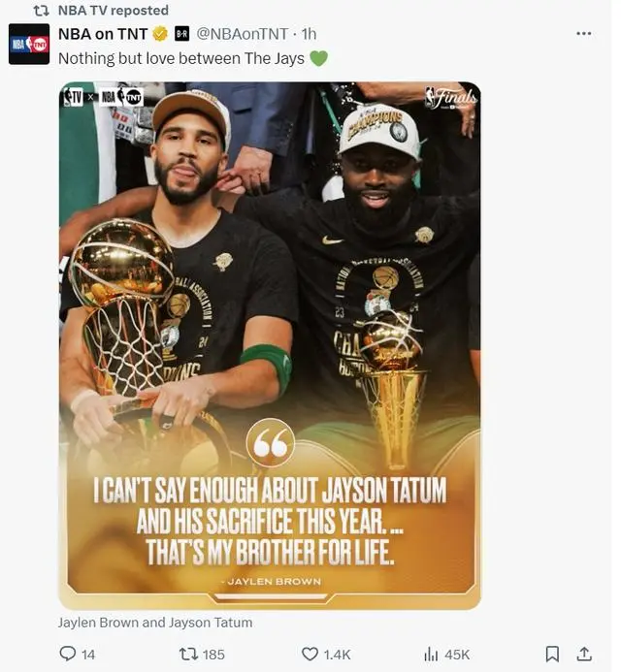
Task: Bookmark this post
Action: pos(552,654)
